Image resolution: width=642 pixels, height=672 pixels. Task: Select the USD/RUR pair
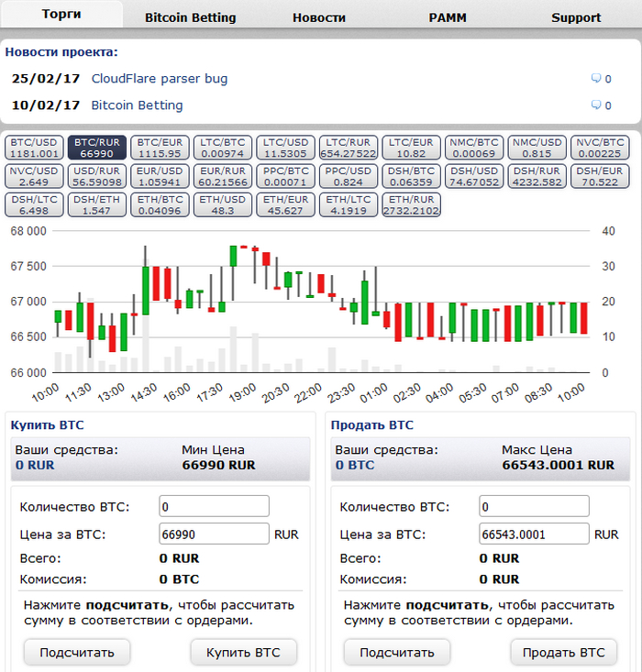(97, 176)
